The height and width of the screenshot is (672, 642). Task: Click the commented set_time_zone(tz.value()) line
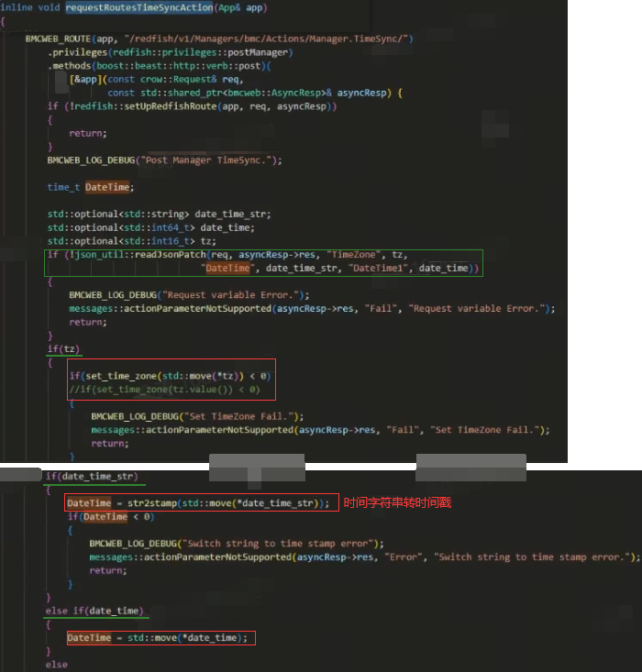[165, 390]
